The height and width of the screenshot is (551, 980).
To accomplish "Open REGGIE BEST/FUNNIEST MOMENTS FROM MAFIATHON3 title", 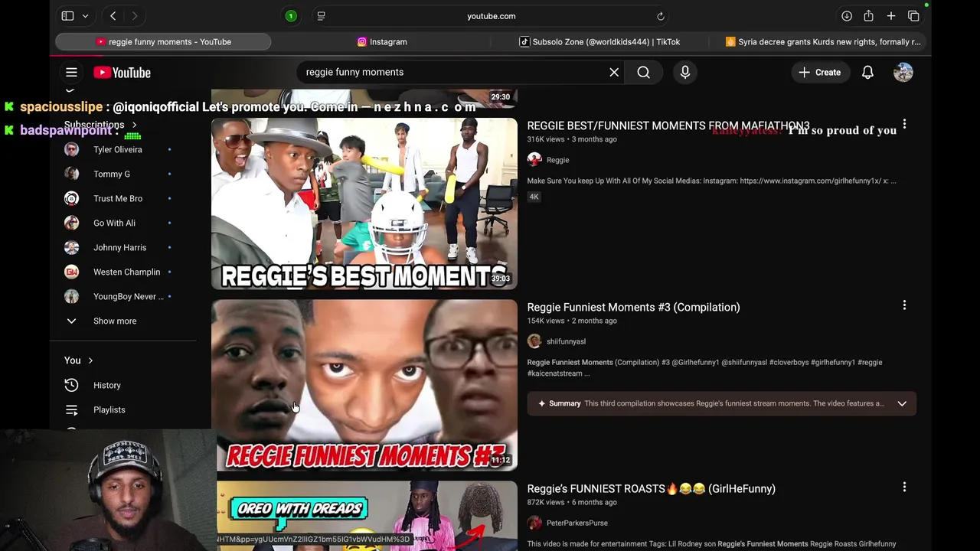I will click(668, 126).
